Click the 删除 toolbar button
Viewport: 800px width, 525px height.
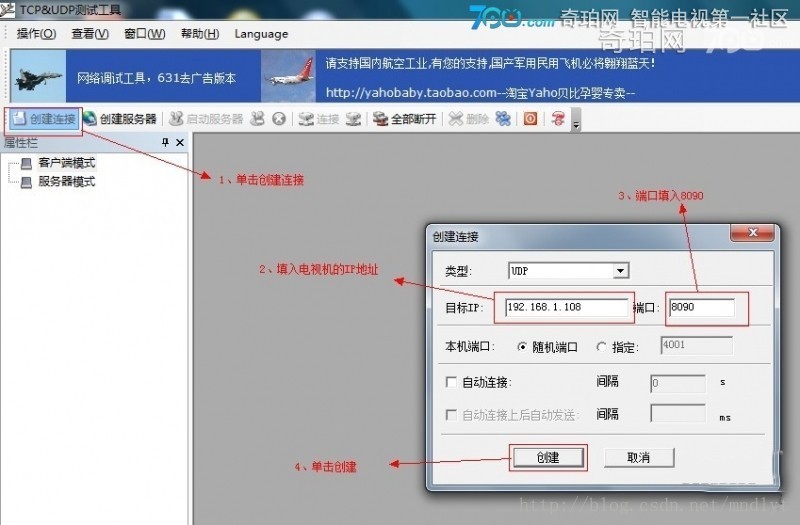click(468, 119)
